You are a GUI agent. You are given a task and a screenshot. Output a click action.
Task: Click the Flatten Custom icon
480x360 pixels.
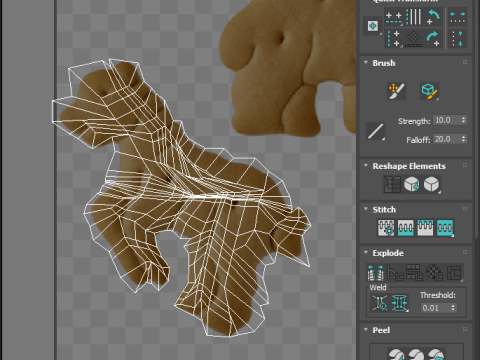coord(454,272)
